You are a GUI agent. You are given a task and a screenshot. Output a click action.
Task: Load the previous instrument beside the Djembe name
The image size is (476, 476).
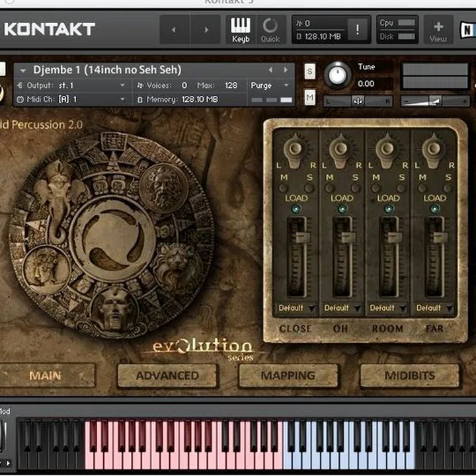pos(270,70)
